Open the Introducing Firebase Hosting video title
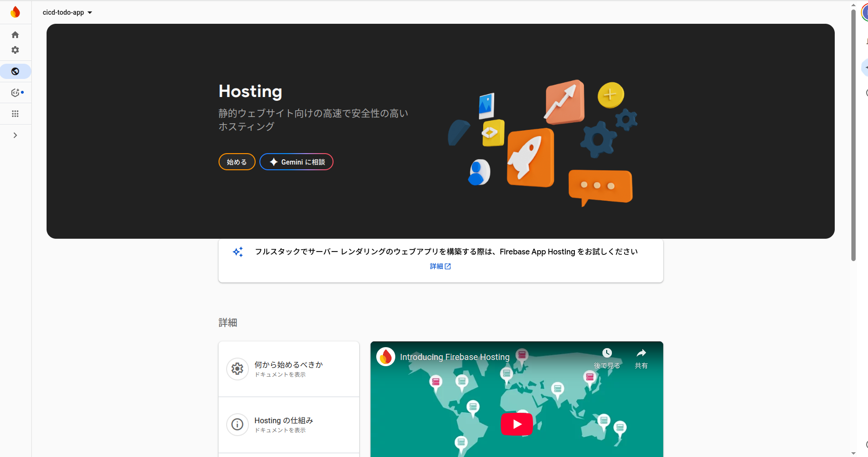Screen dimensions: 868x457 pos(455,357)
